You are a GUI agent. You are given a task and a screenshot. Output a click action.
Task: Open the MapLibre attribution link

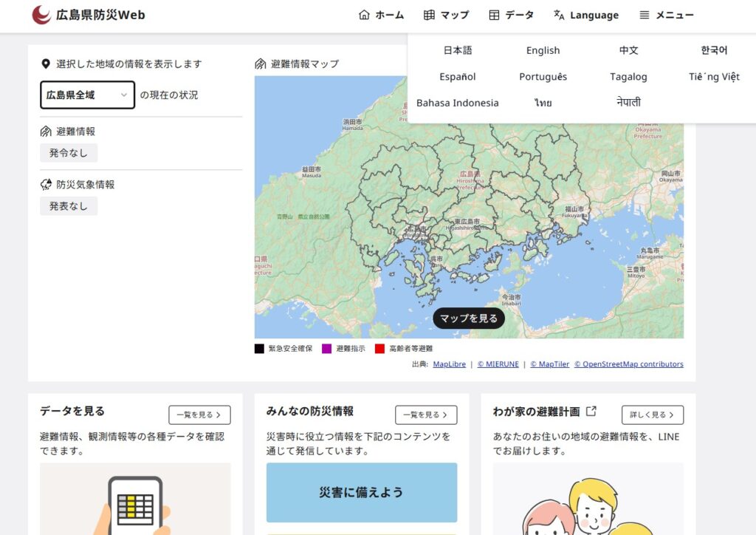(449, 364)
